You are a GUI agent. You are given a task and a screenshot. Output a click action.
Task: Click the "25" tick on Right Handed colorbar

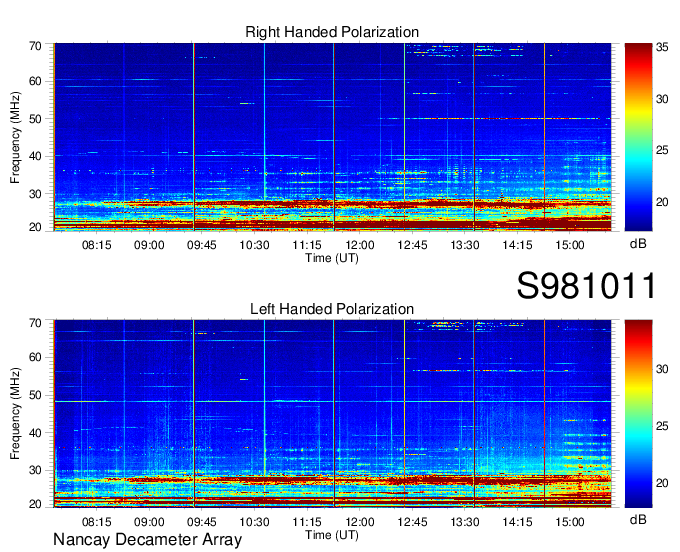662,150
